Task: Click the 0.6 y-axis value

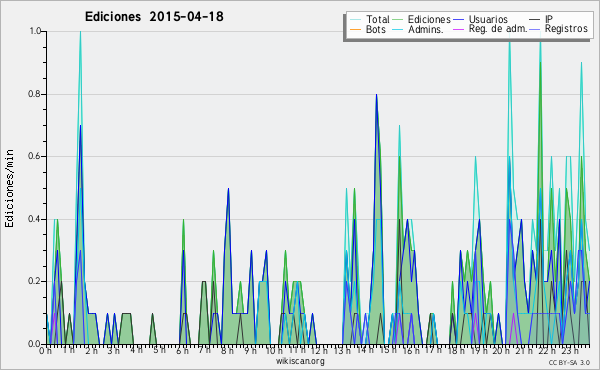Action: (35, 156)
